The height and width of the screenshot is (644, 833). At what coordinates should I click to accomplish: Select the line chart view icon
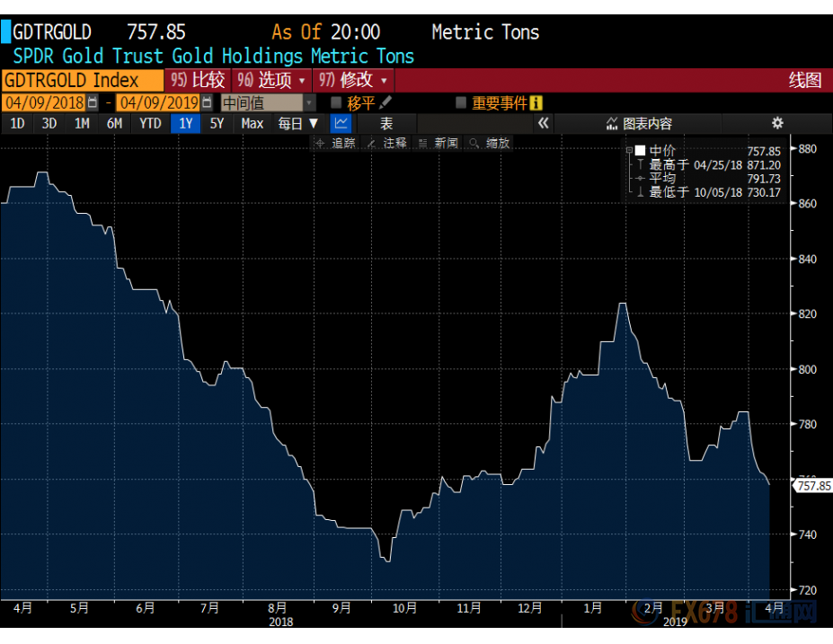click(341, 123)
